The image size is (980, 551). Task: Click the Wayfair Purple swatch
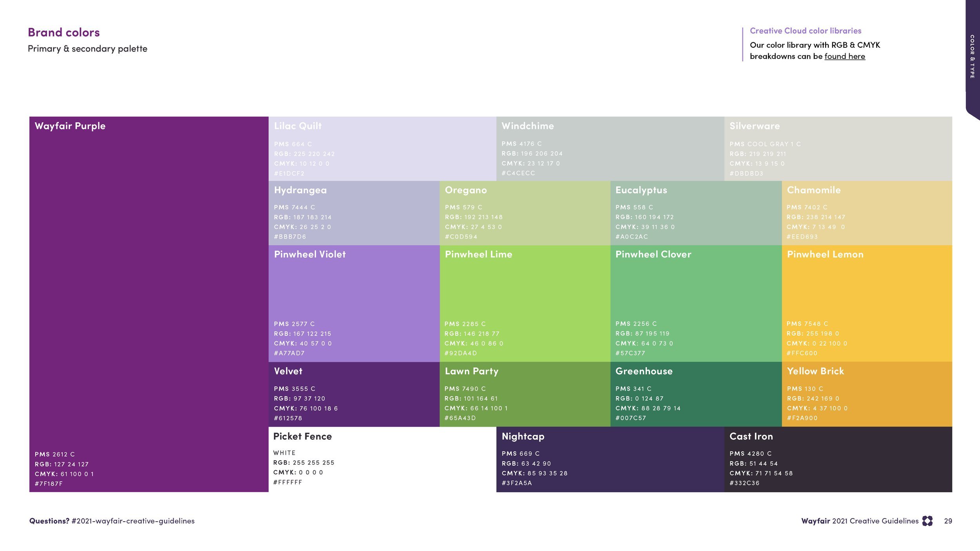[149, 304]
